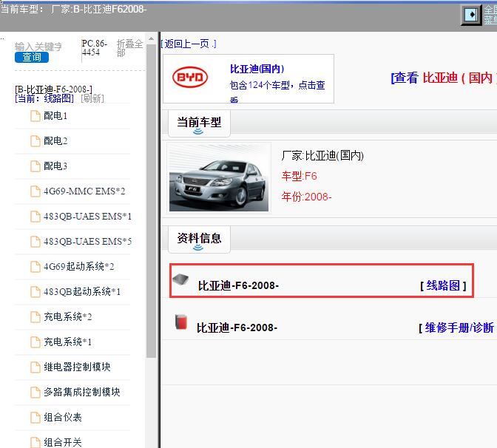Click page icon beside 483QB起动系统*1
This screenshot has height=448, width=497.
point(35,292)
